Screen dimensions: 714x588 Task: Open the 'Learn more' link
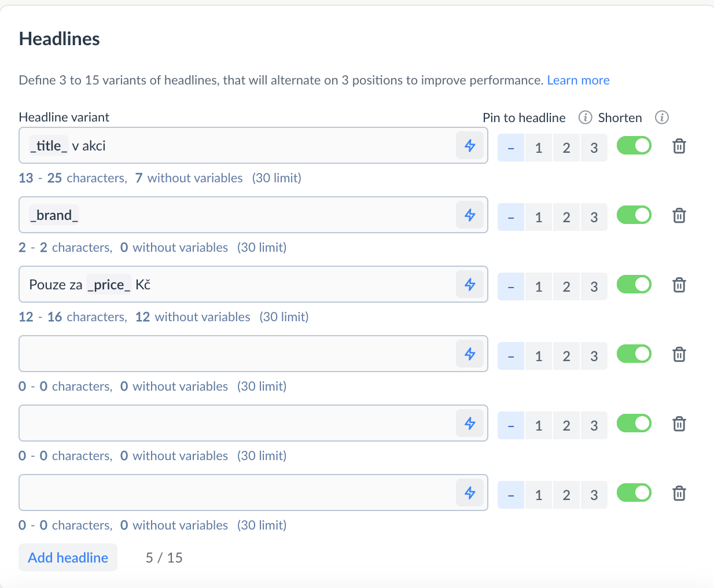tap(578, 80)
